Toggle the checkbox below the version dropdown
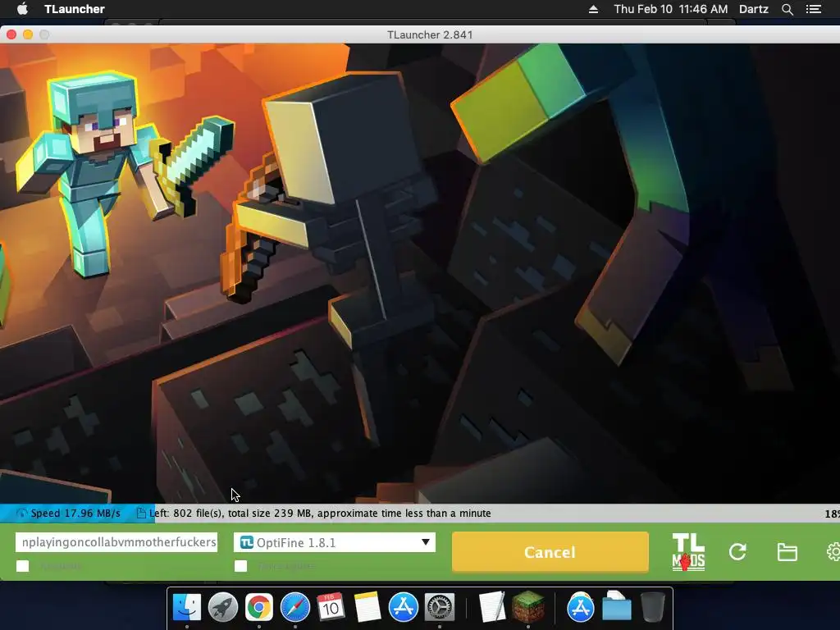Viewport: 840px width, 630px height. [x=241, y=566]
